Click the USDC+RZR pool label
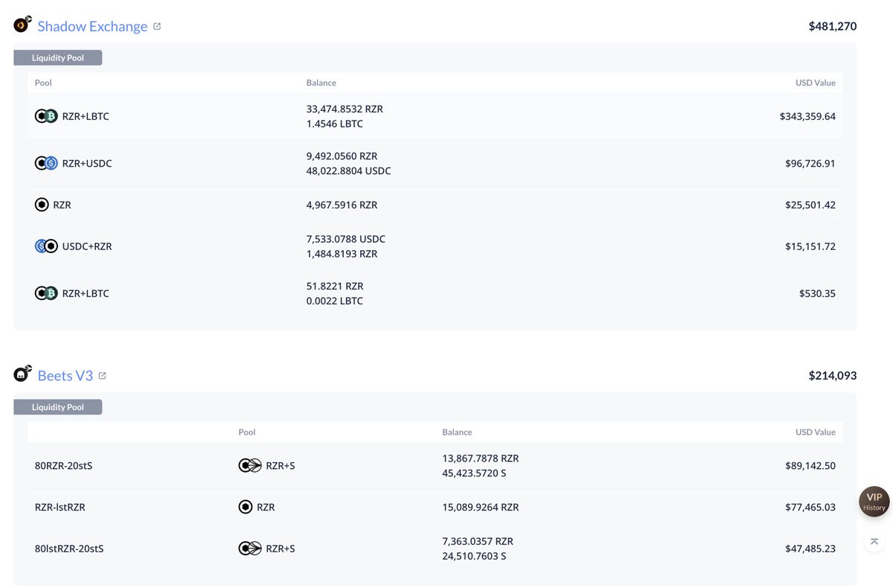893x588 pixels. pos(87,246)
